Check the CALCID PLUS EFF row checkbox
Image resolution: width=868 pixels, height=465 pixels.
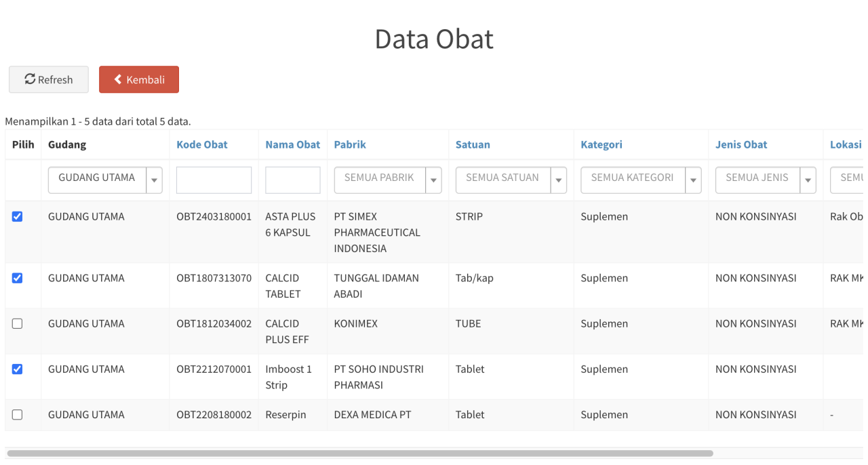tap(18, 323)
